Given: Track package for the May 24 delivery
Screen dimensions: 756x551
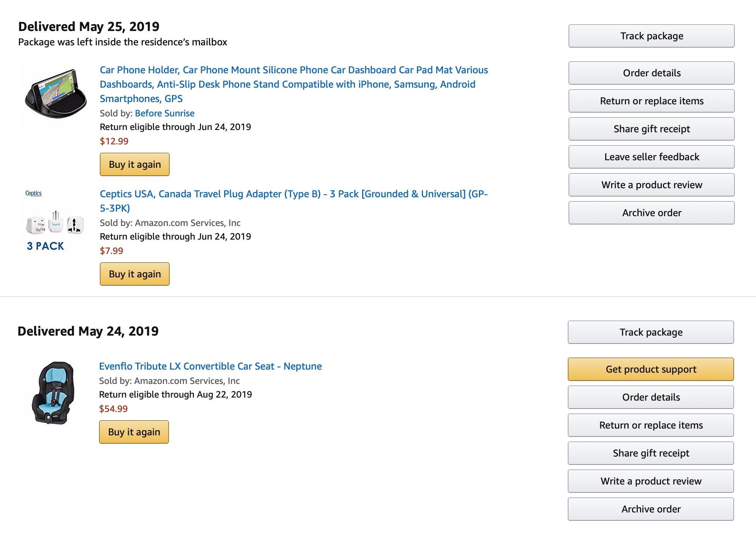Looking at the screenshot, I should 651,332.
